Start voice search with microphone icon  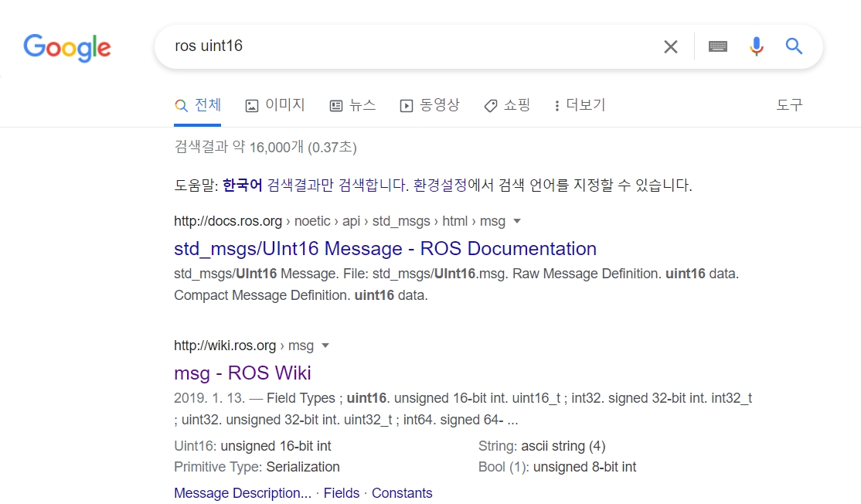pyautogui.click(x=756, y=46)
